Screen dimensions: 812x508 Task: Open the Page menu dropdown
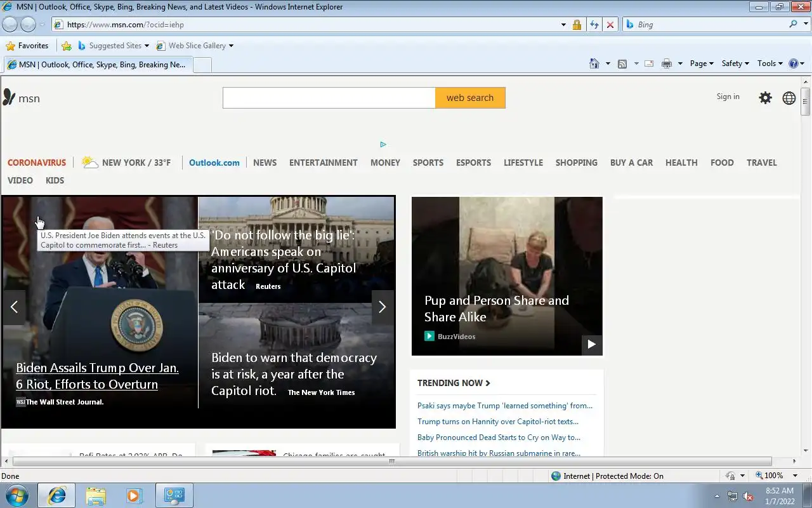click(702, 63)
